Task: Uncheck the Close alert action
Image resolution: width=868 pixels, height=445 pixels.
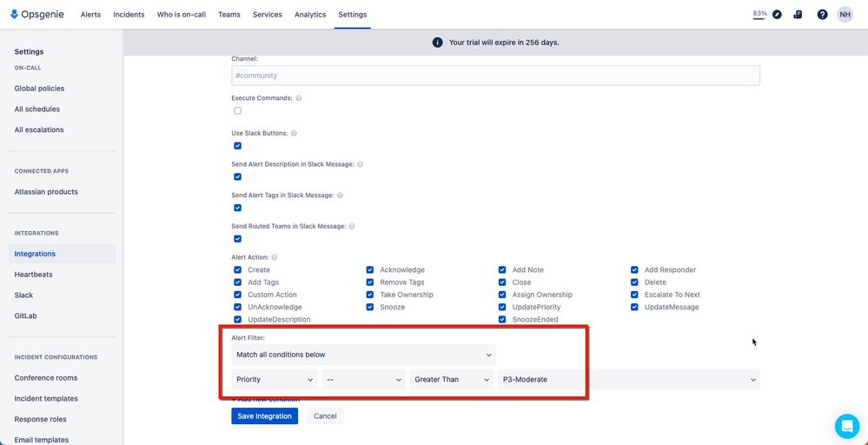Action: (x=502, y=282)
